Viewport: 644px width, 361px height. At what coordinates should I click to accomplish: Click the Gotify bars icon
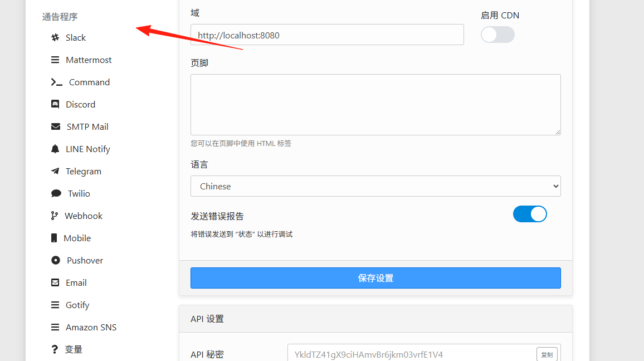[x=55, y=305]
